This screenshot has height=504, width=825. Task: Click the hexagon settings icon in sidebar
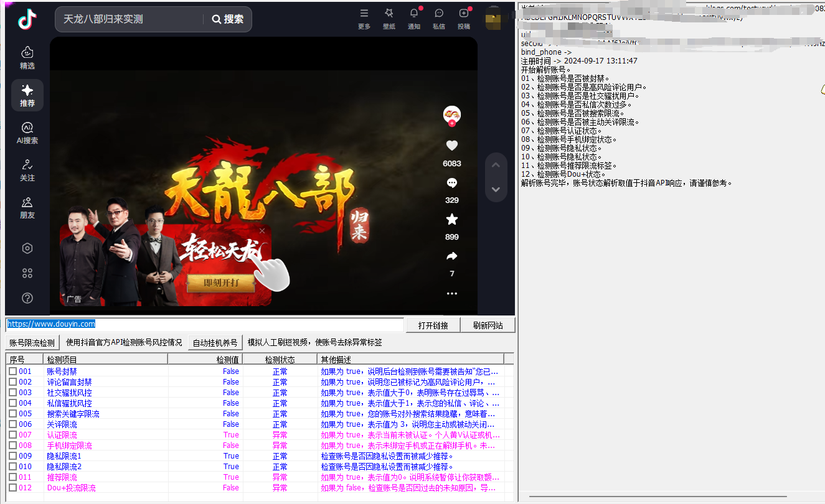pos(27,248)
